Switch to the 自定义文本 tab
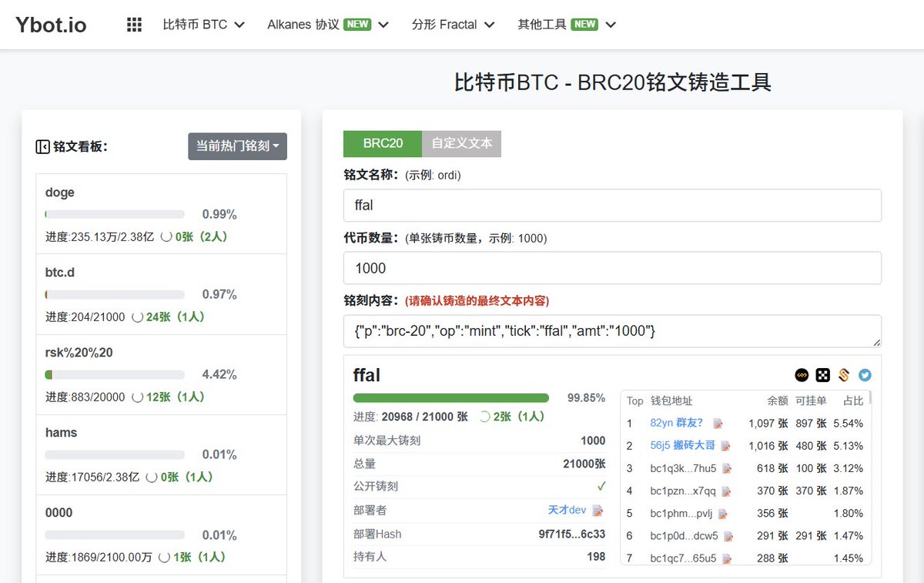 coord(462,143)
